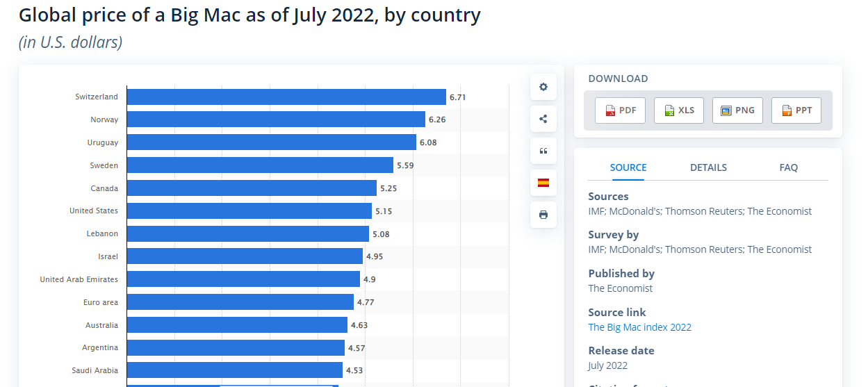The image size is (868, 387).
Task: Click the 5.15 value label
Action: click(x=384, y=211)
